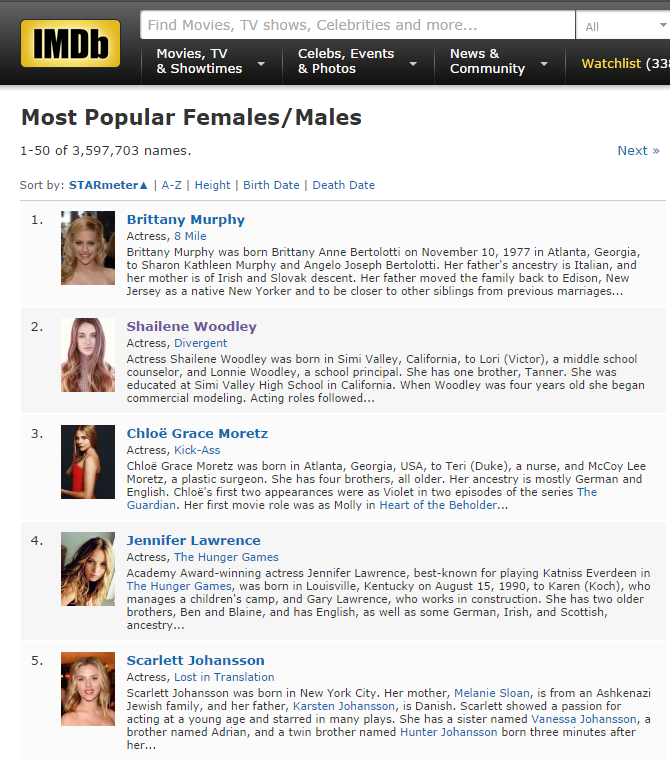Open Brittany Murphy's name link
This screenshot has height=762, width=670.
pos(186,220)
